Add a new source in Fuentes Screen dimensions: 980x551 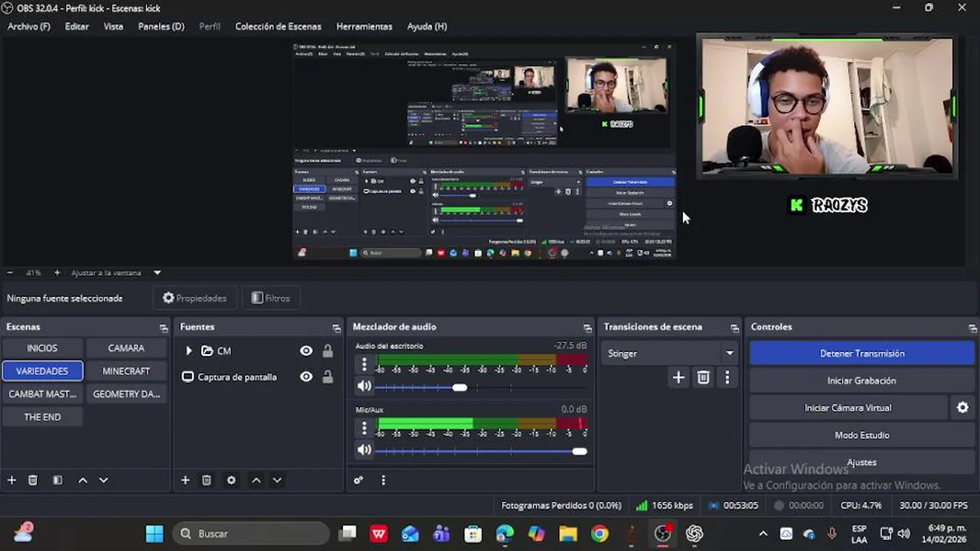click(185, 480)
